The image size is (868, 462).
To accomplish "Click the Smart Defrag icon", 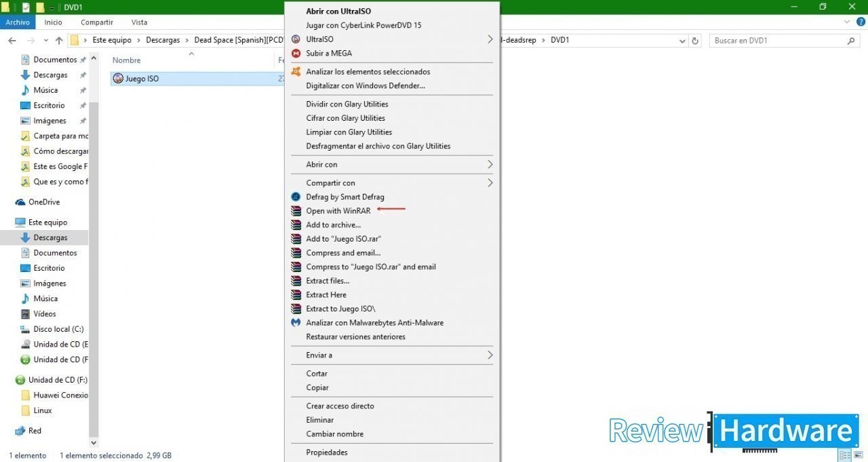I will pos(296,197).
